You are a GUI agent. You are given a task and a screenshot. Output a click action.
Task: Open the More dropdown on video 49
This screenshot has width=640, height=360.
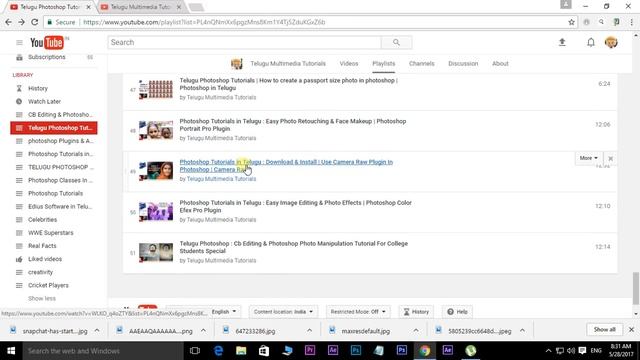tap(588, 158)
